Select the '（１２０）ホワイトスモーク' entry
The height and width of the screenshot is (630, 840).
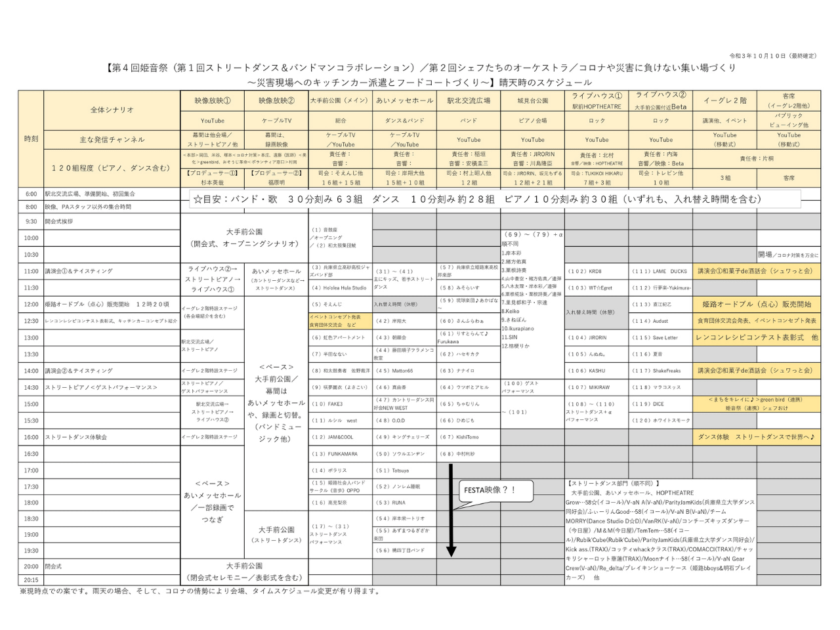click(661, 421)
